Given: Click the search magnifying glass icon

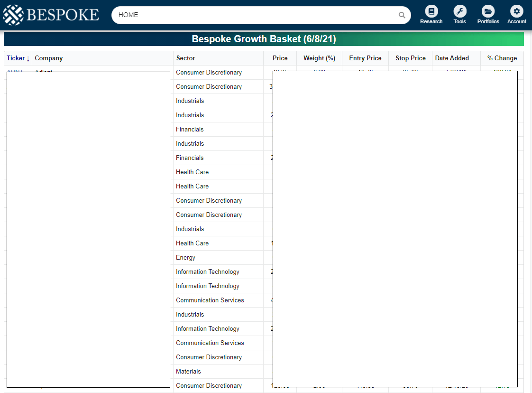Looking at the screenshot, I should (402, 15).
